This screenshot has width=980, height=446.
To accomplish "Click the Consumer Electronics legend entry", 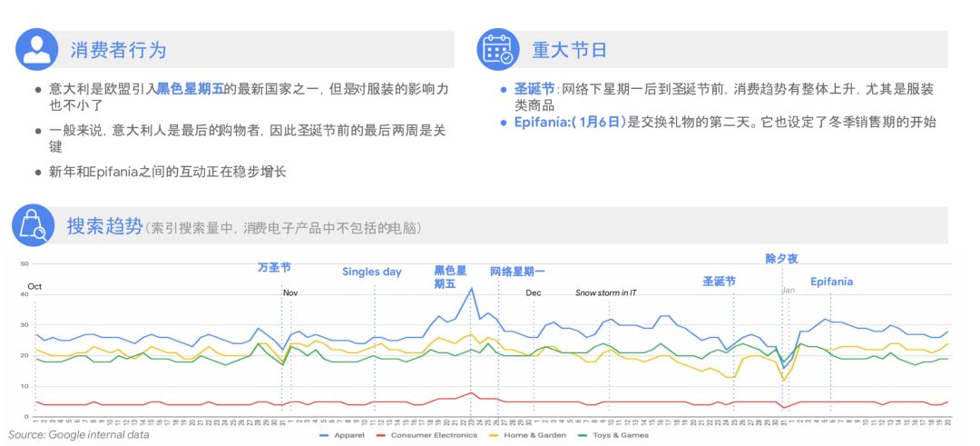I will pyautogui.click(x=426, y=435).
